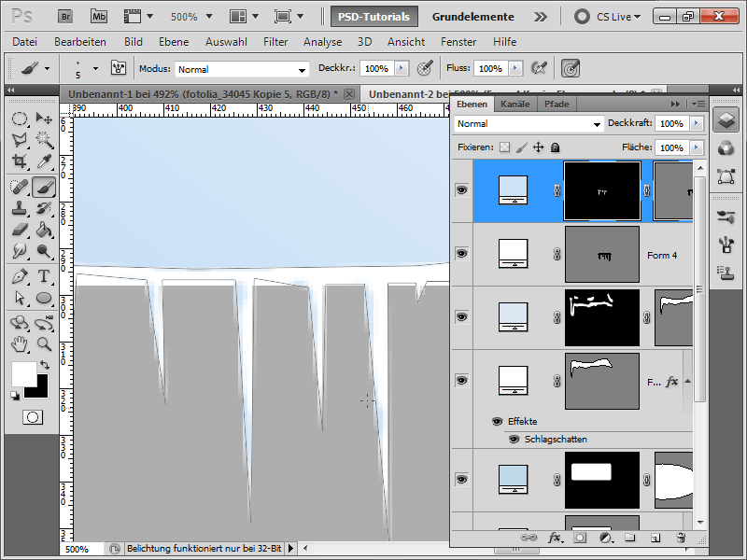Toggle Schlagschatten effect visibility
This screenshot has height=560, width=747.
[514, 439]
